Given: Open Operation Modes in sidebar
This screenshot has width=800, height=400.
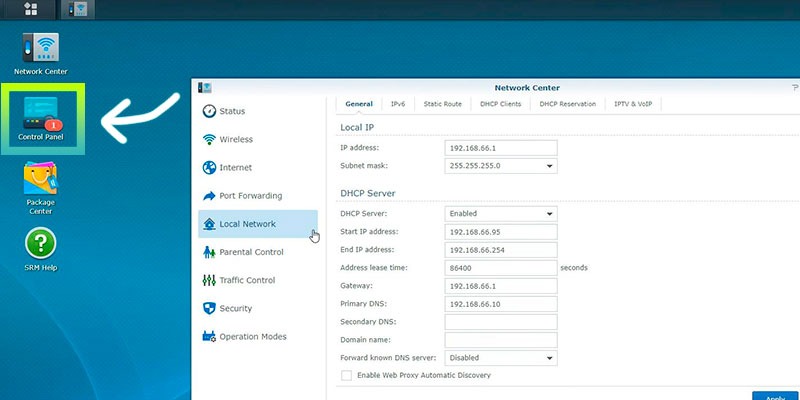Looking at the screenshot, I should pos(258,337).
